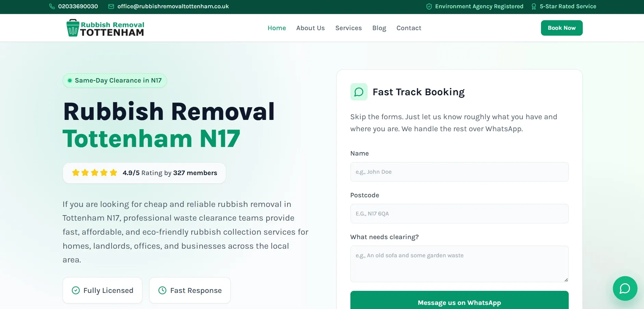
Task: Click the Fast Response clock icon
Action: click(x=162, y=291)
